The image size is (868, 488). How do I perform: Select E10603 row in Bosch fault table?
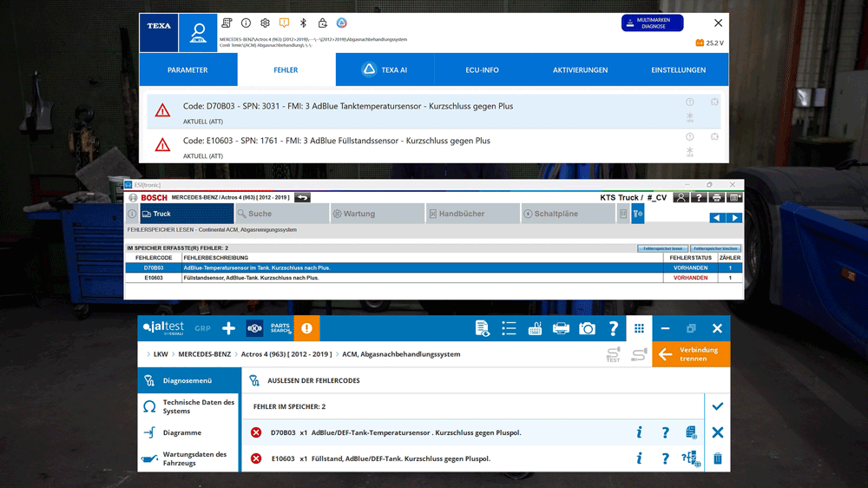(433, 278)
